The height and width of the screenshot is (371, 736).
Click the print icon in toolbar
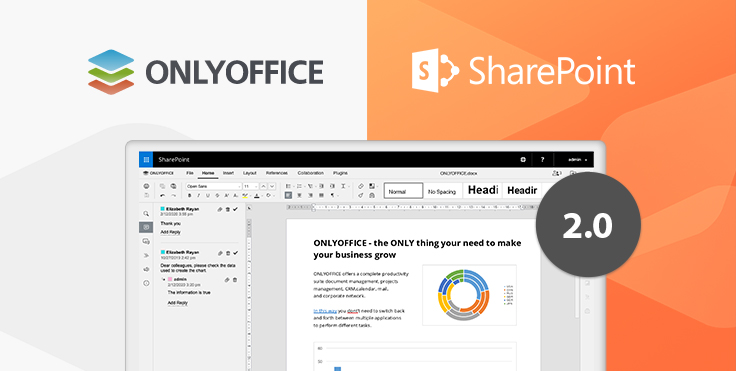coord(146,186)
